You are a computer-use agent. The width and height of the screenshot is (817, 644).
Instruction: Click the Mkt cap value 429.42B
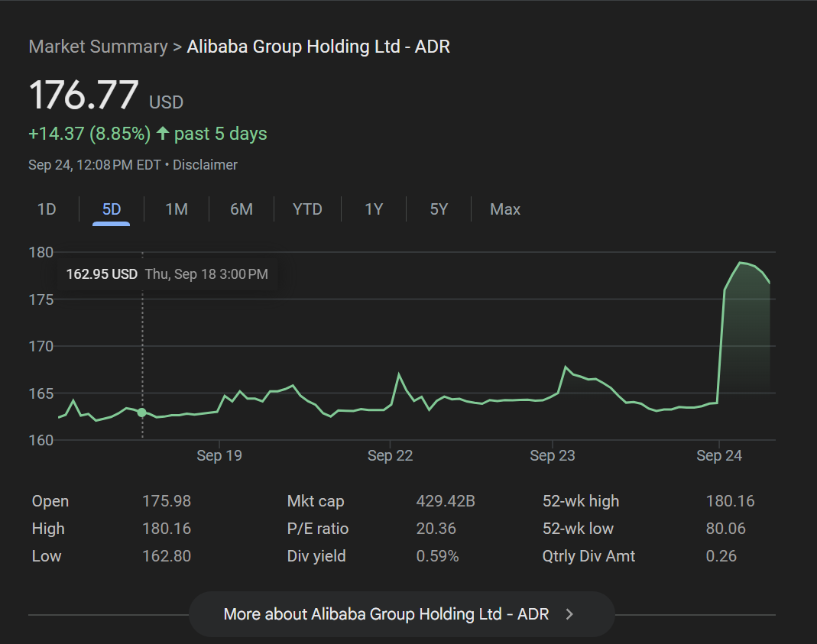click(446, 501)
